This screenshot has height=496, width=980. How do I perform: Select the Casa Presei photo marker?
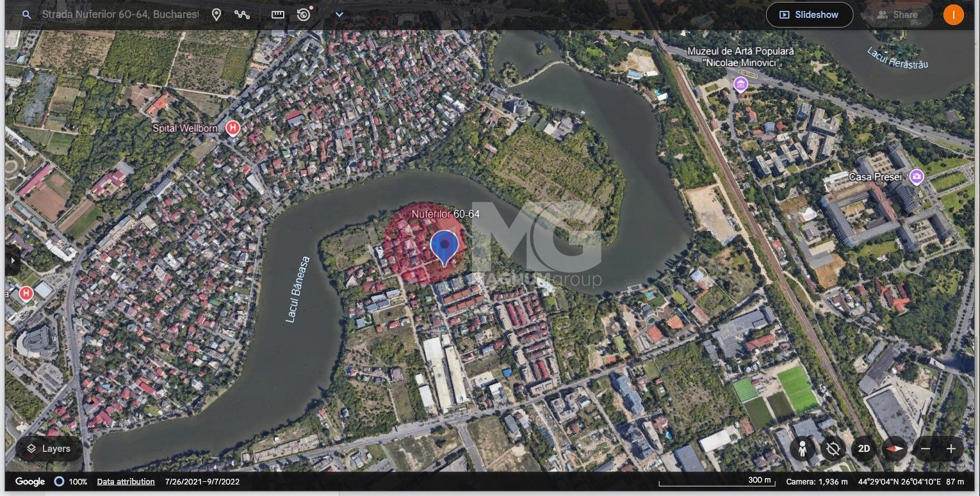coord(917,176)
